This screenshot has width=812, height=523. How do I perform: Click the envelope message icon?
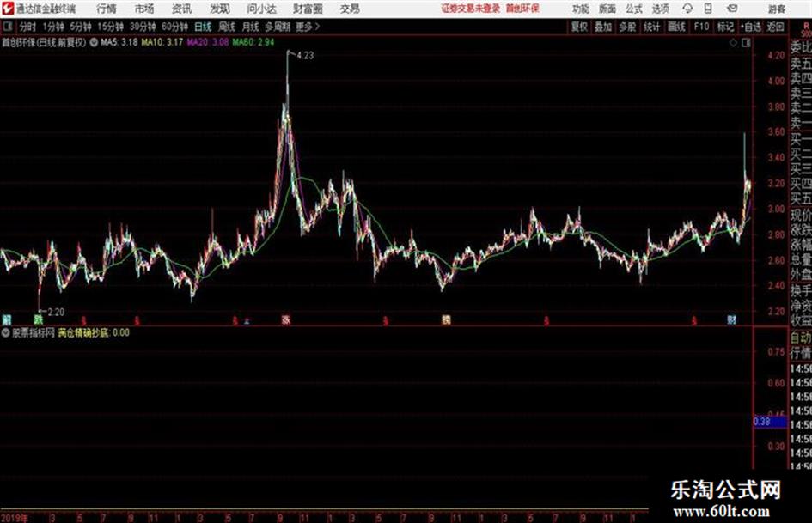pos(732,9)
